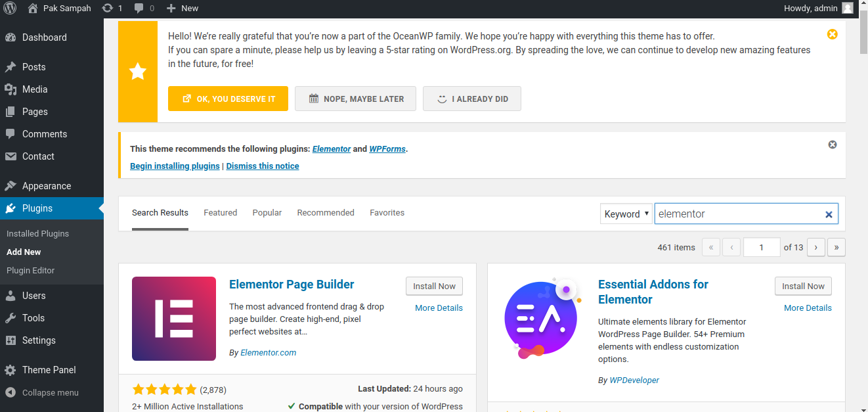Install the Elementor Page Builder plugin
Viewport: 868px width, 412px height.
[434, 286]
